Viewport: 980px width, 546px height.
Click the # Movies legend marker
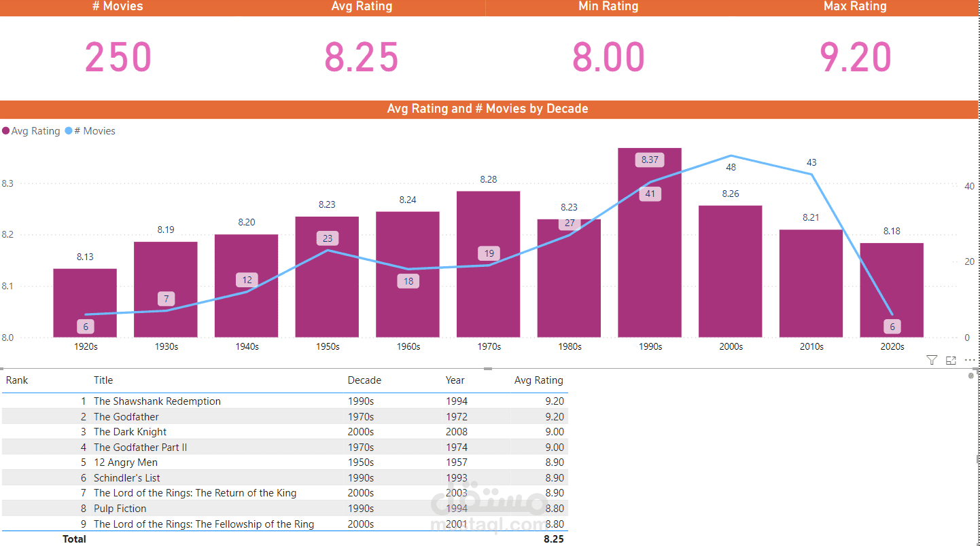coord(69,131)
